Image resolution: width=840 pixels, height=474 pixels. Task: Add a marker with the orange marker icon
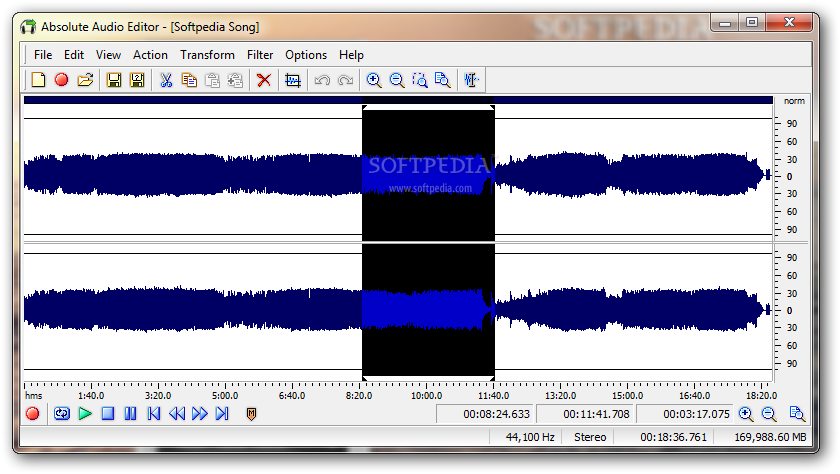[x=251, y=413]
